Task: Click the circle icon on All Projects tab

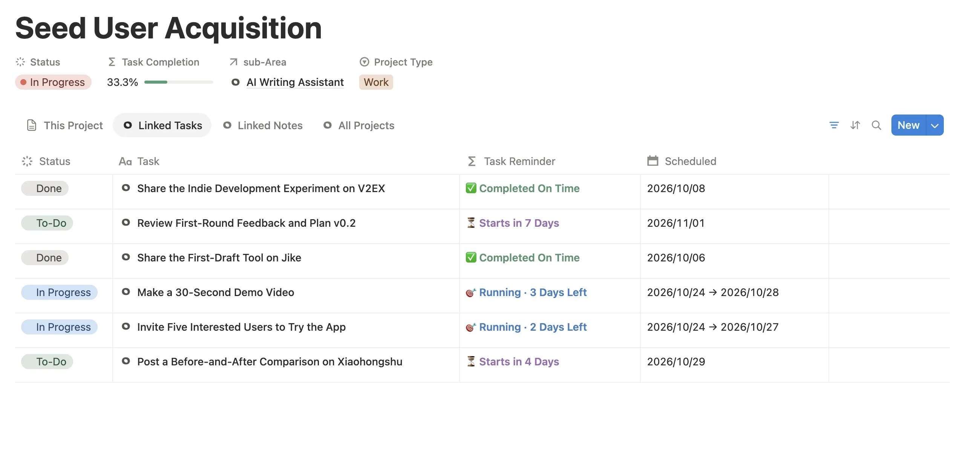Action: point(328,125)
